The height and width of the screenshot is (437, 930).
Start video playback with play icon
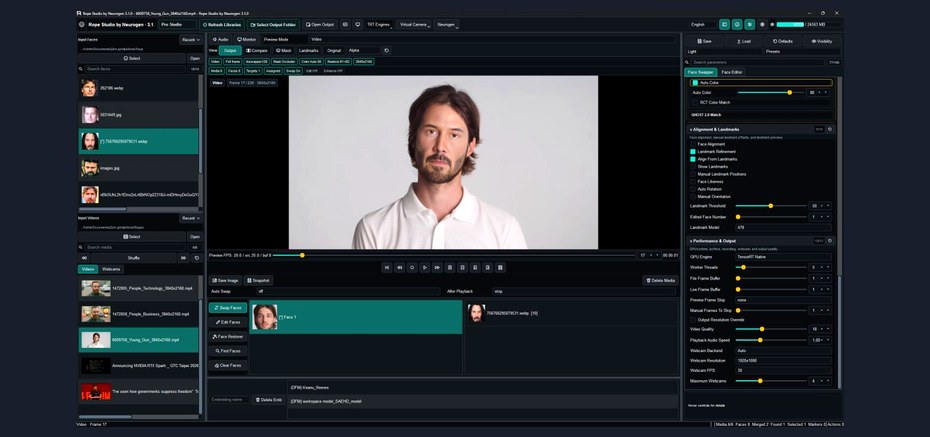[425, 268]
